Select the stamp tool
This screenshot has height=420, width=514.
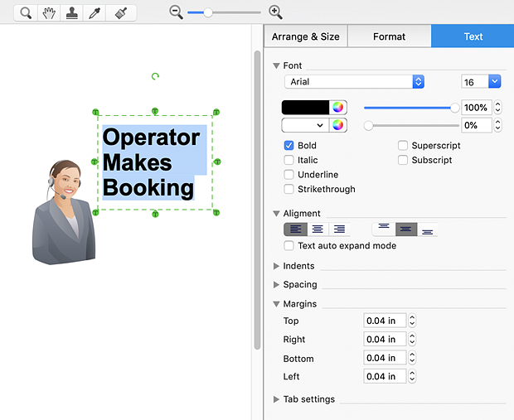pos(72,13)
